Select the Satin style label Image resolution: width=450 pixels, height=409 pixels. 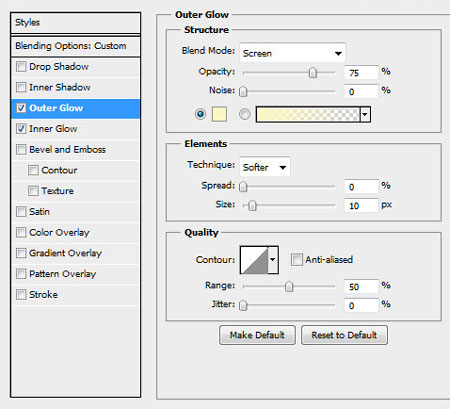tap(39, 212)
